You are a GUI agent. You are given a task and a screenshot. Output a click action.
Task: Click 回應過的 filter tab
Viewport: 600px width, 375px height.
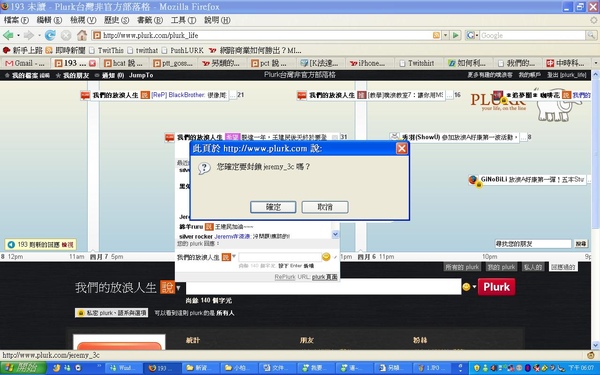coord(563,267)
